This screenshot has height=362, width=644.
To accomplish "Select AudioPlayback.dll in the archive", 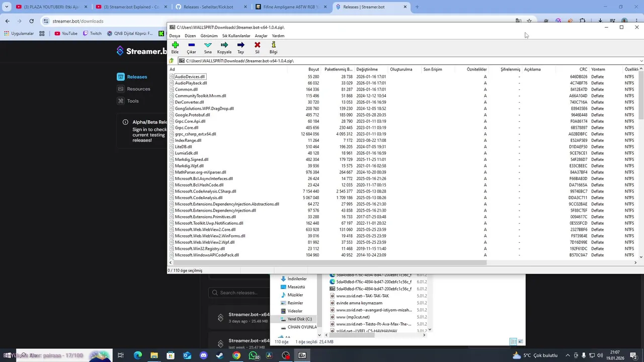I will pyautogui.click(x=191, y=83).
